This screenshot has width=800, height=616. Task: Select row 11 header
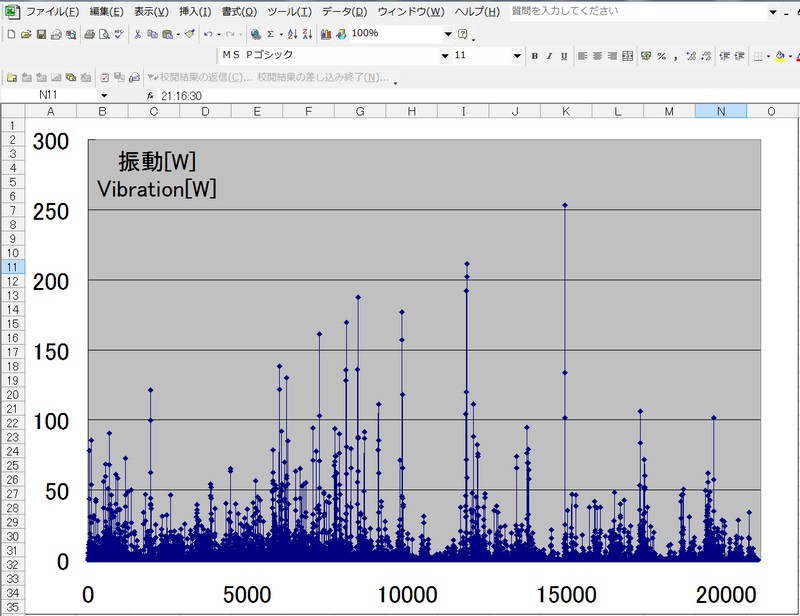pyautogui.click(x=13, y=267)
